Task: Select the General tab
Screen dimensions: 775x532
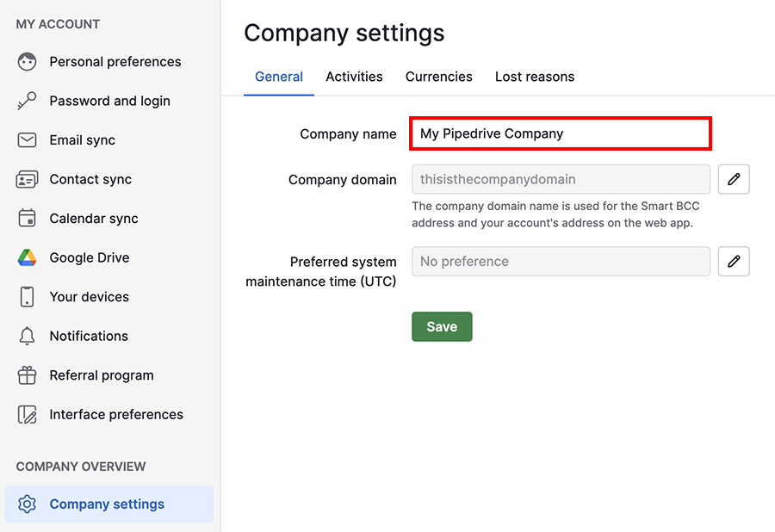Action: tap(279, 77)
